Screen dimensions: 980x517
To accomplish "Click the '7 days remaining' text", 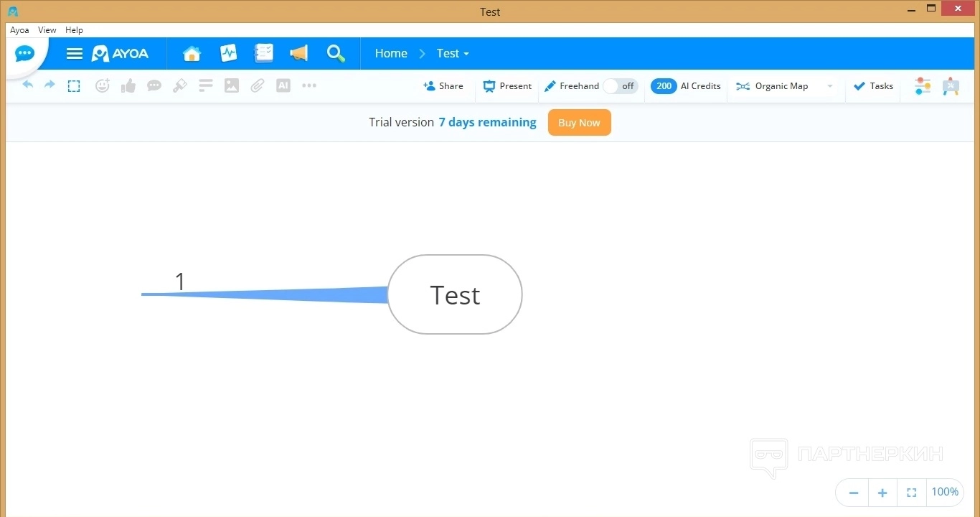I will (x=488, y=123).
